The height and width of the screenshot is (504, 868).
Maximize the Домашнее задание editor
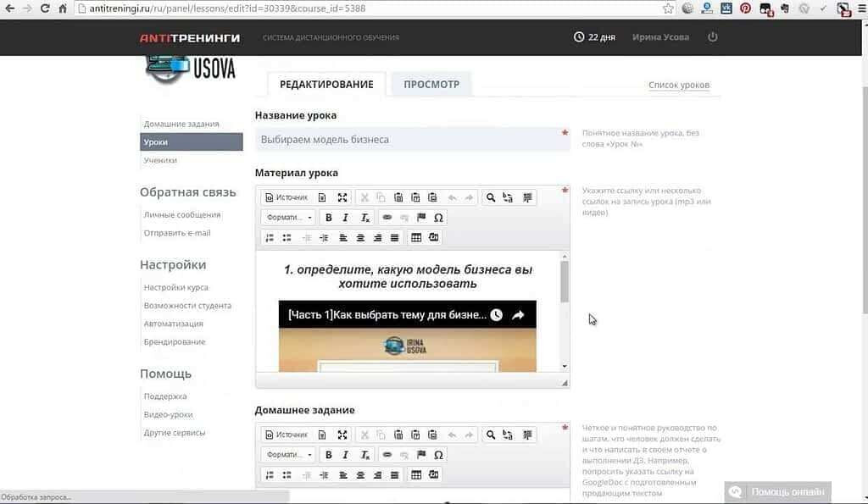click(342, 435)
